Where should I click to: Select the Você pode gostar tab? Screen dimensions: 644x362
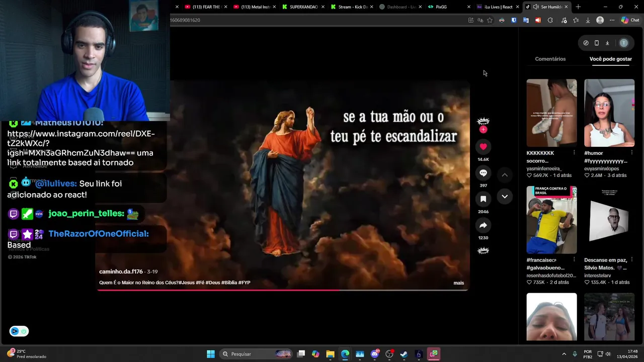pos(610,59)
